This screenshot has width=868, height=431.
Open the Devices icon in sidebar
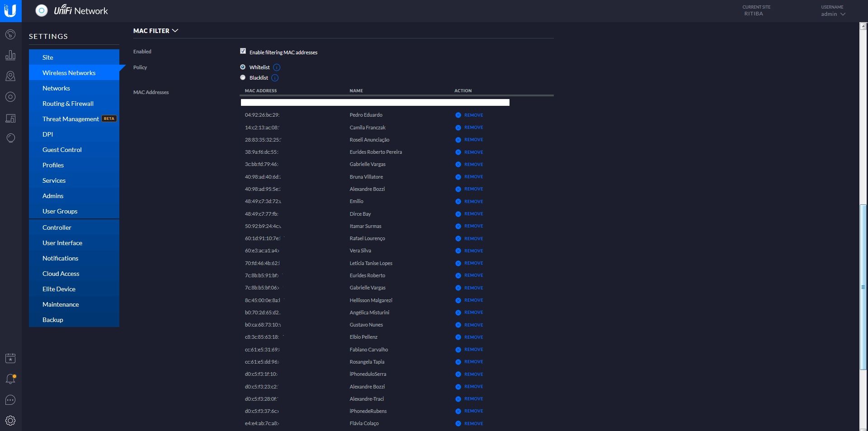pyautogui.click(x=10, y=97)
